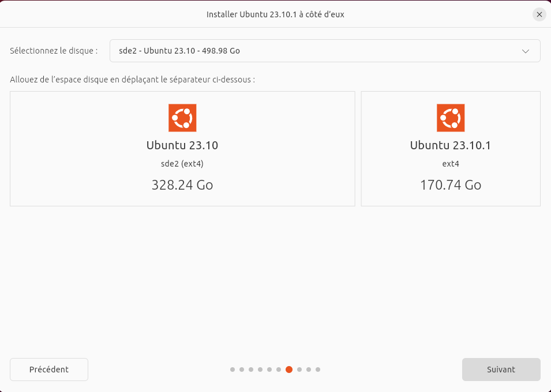Select the "328.24 Go" partition size value
Image resolution: width=551 pixels, height=392 pixels.
coord(182,185)
